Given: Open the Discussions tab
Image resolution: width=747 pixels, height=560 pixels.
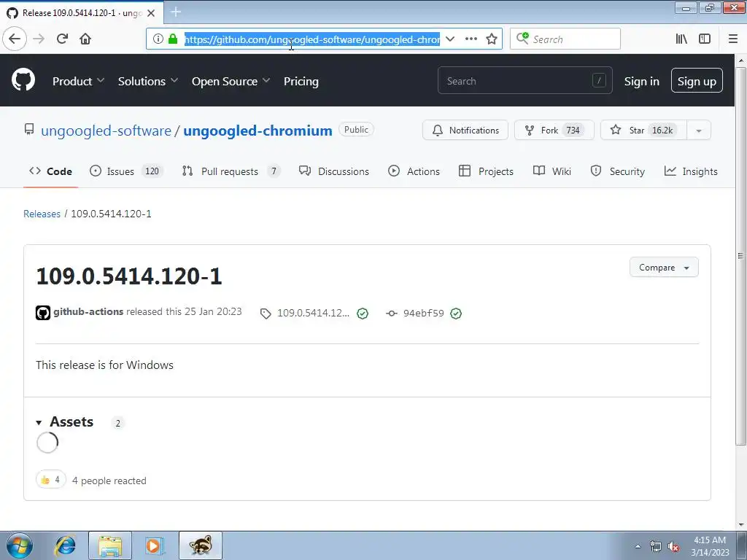Looking at the screenshot, I should 333,171.
